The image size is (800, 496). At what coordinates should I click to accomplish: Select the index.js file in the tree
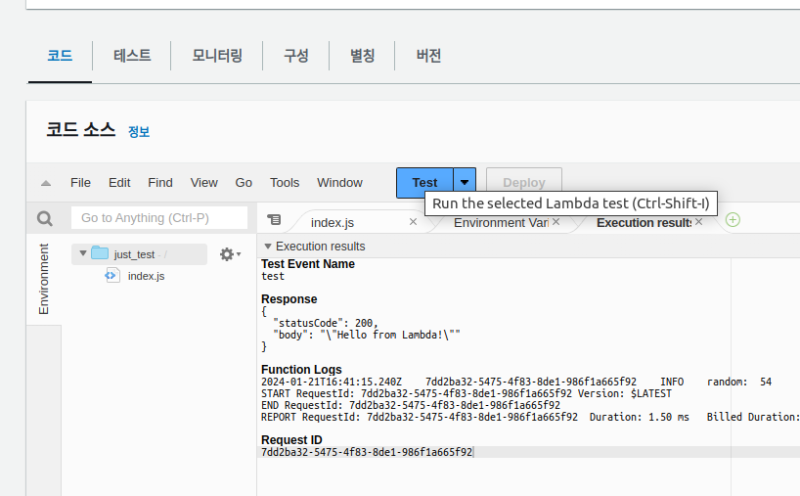coord(145,275)
